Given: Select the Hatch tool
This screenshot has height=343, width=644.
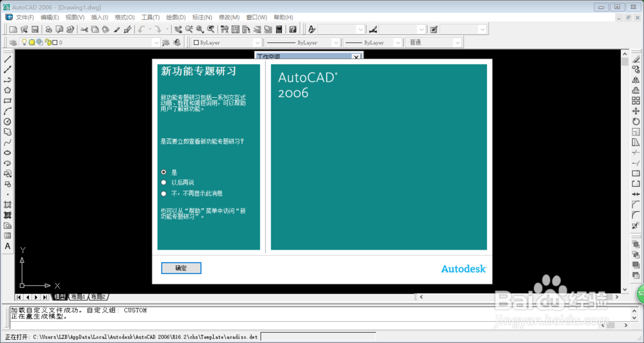Looking at the screenshot, I should tap(7, 205).
